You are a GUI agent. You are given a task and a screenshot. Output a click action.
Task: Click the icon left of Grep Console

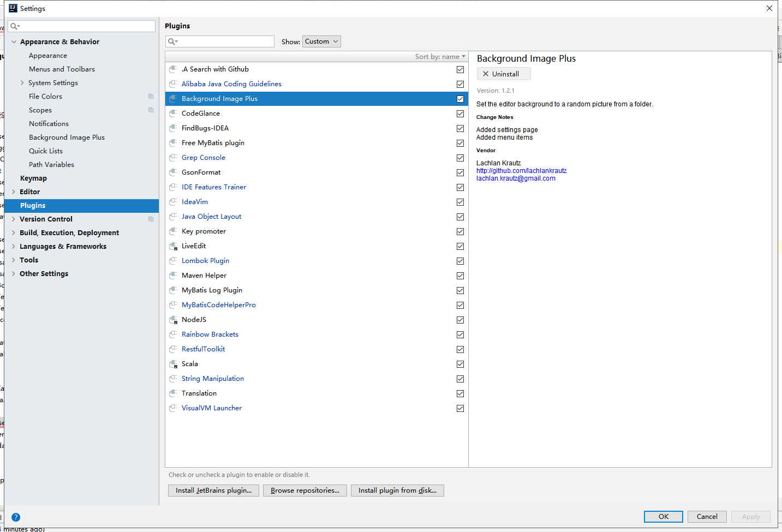point(173,158)
